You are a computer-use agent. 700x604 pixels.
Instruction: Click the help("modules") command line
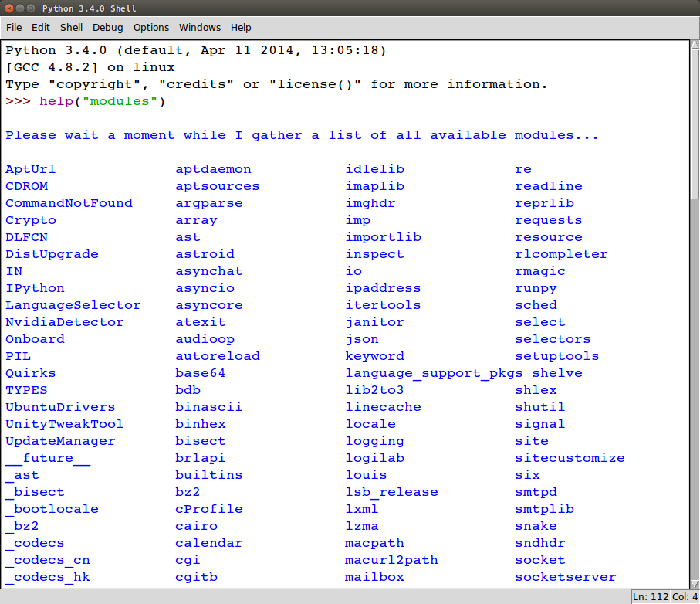tap(103, 101)
